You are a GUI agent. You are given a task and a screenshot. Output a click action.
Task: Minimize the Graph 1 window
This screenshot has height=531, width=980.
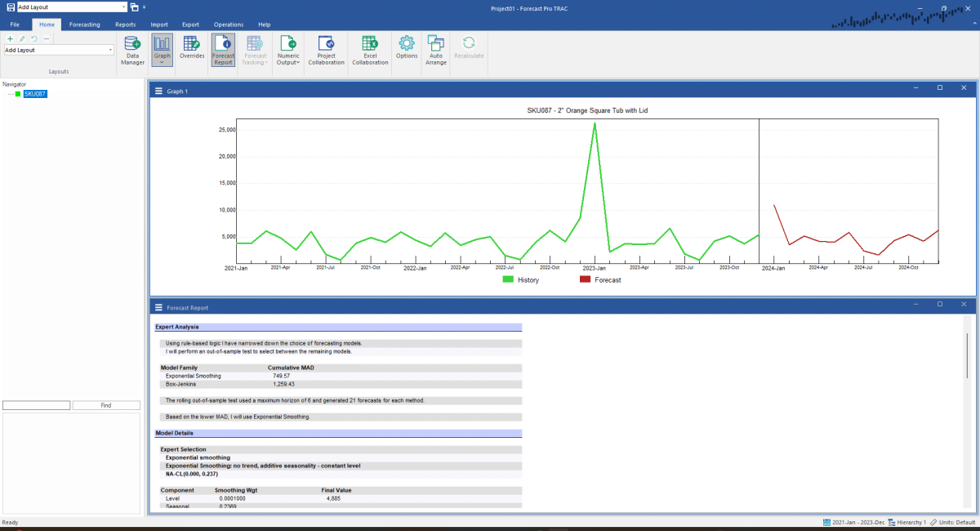pos(915,87)
